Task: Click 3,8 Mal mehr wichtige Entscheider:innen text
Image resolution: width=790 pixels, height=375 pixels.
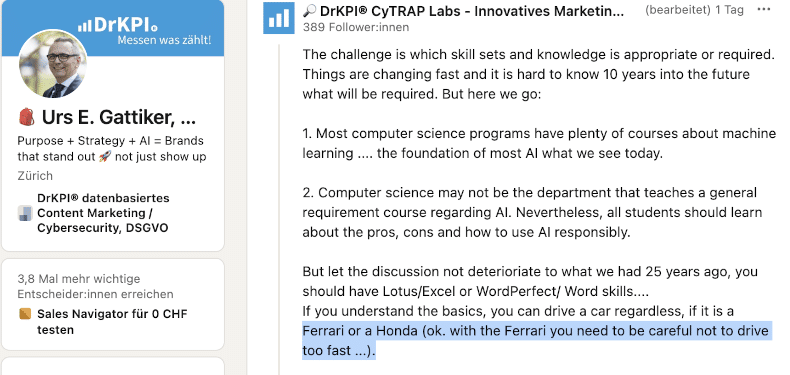Action: pos(95,286)
